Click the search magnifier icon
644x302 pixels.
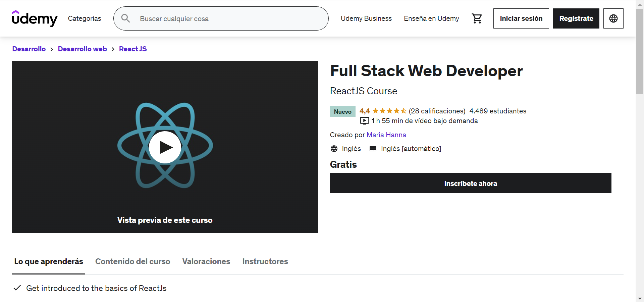(125, 18)
